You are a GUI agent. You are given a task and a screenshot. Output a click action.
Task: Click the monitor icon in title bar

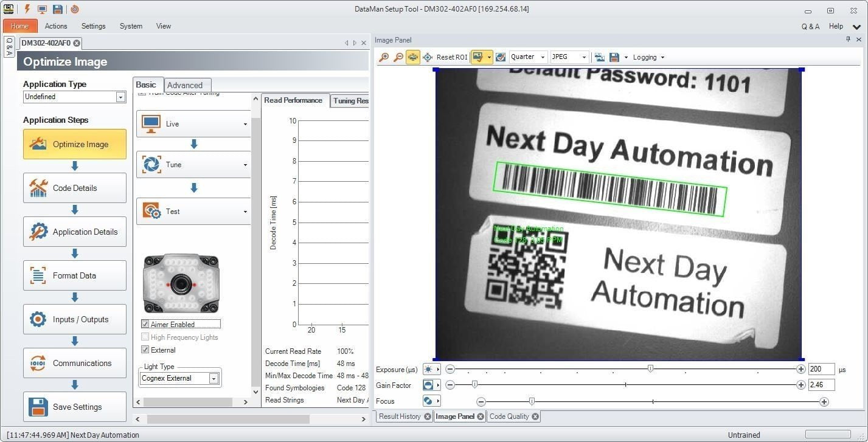(x=42, y=9)
